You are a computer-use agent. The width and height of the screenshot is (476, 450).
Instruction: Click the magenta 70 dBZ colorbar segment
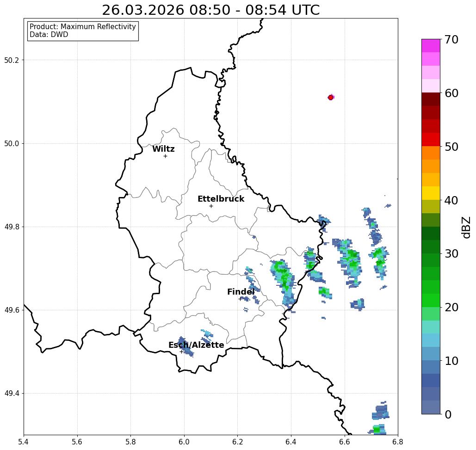click(x=431, y=46)
